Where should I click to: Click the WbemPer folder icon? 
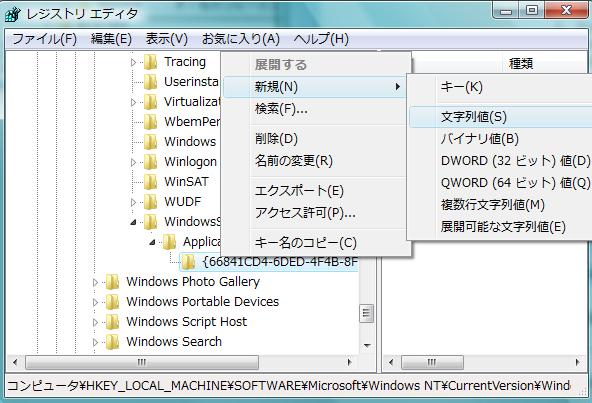tap(150, 122)
